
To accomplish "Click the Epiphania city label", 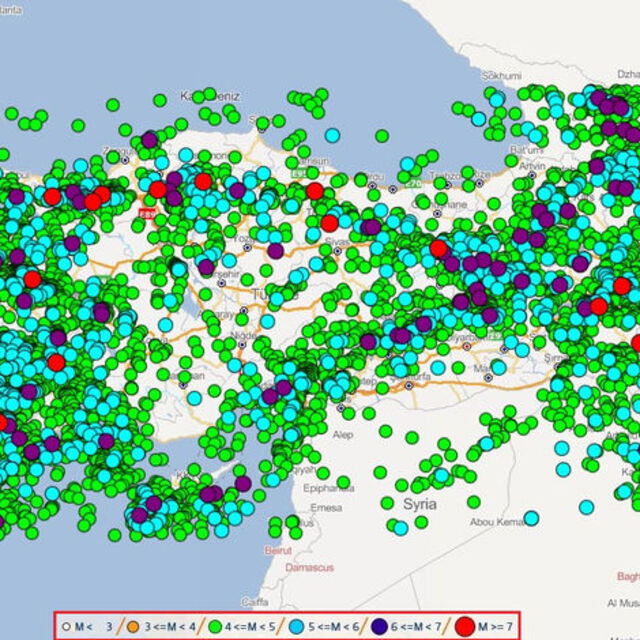I will 329,488.
